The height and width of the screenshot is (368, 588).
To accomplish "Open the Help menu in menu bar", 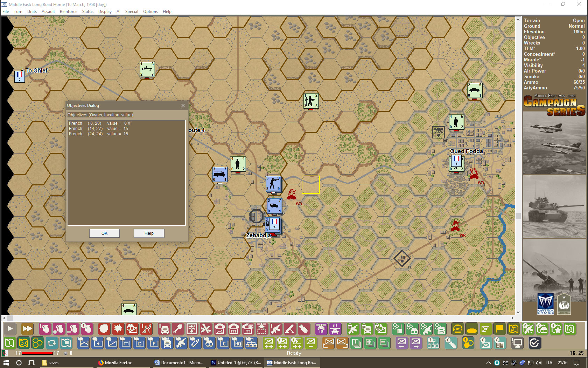I will (167, 12).
